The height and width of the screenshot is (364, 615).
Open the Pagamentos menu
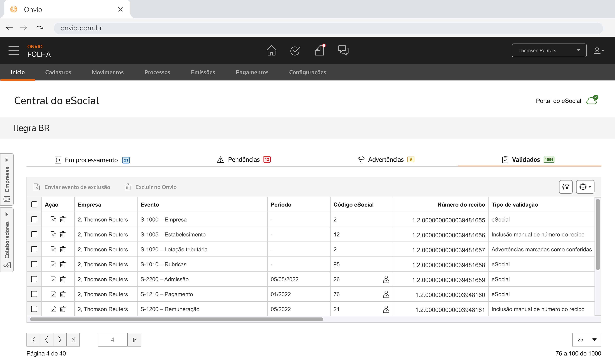pyautogui.click(x=252, y=72)
